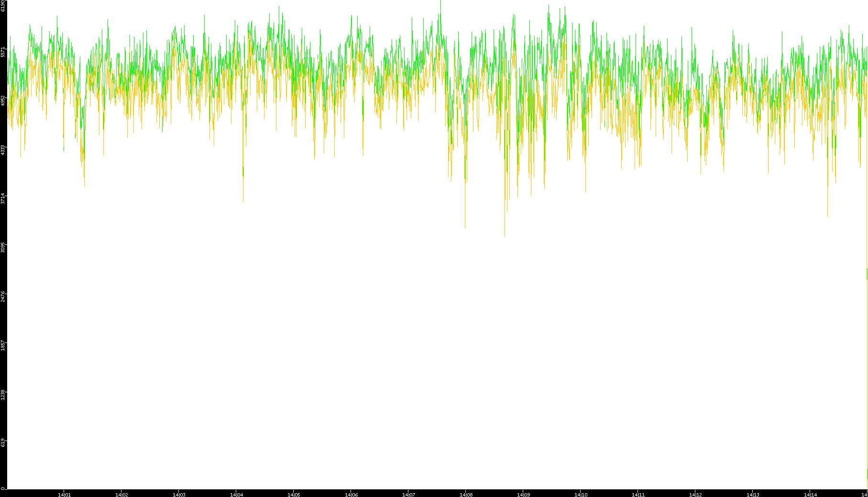This screenshot has width=868, height=497.
Task: Click the 14:03 time axis label
Action: coord(179,495)
